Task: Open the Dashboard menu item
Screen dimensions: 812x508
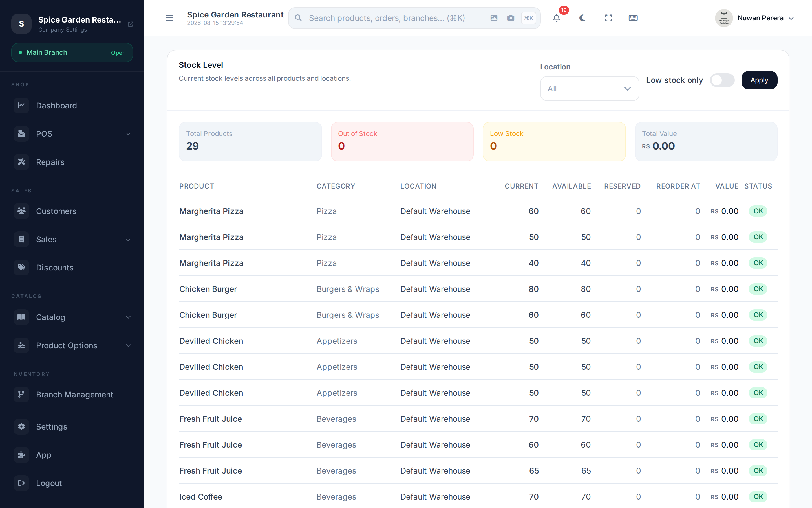Action: click(72, 106)
